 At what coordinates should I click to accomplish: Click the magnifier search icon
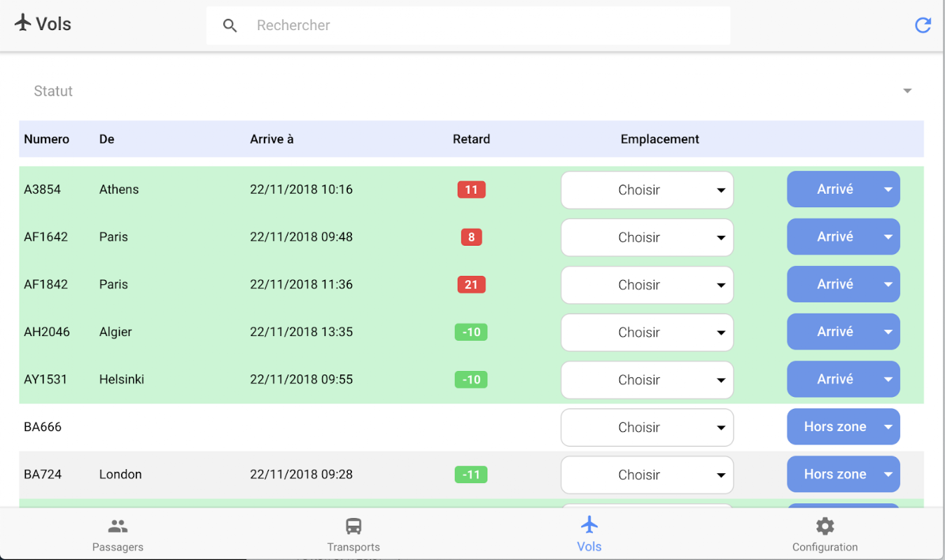coord(230,26)
